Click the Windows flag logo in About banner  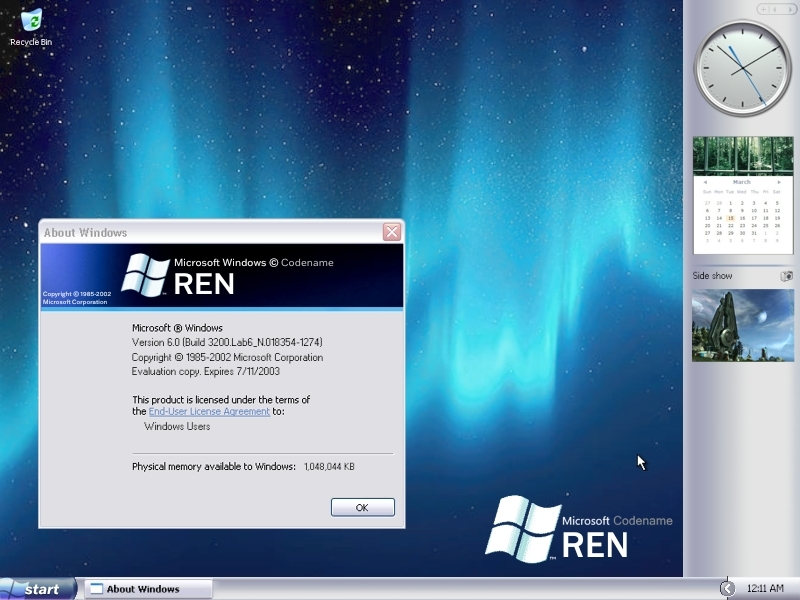pos(146,274)
